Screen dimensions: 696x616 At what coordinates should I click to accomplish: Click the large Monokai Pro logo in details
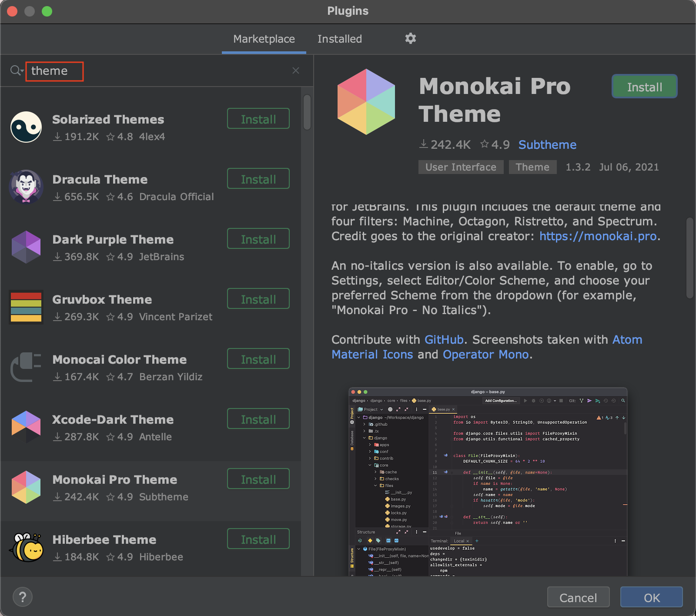click(x=366, y=102)
